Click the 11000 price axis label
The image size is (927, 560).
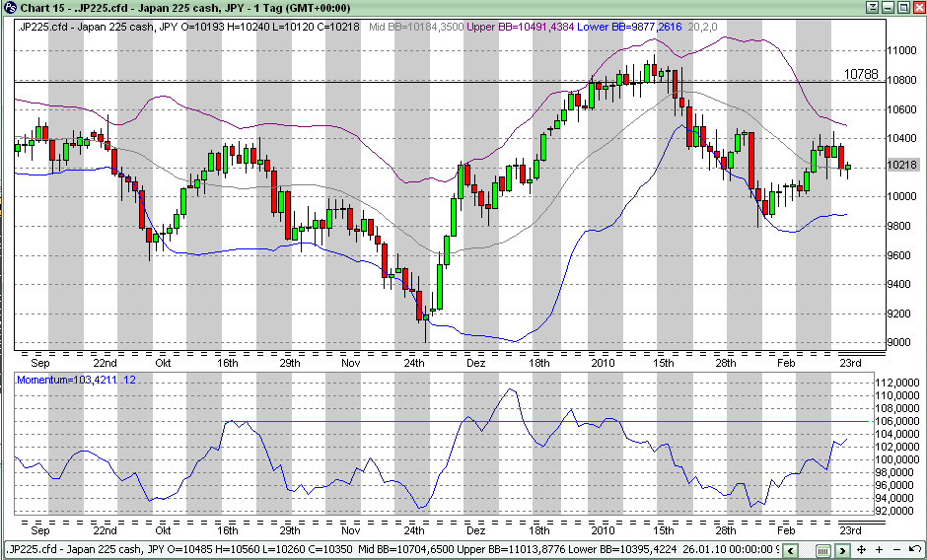[901, 51]
